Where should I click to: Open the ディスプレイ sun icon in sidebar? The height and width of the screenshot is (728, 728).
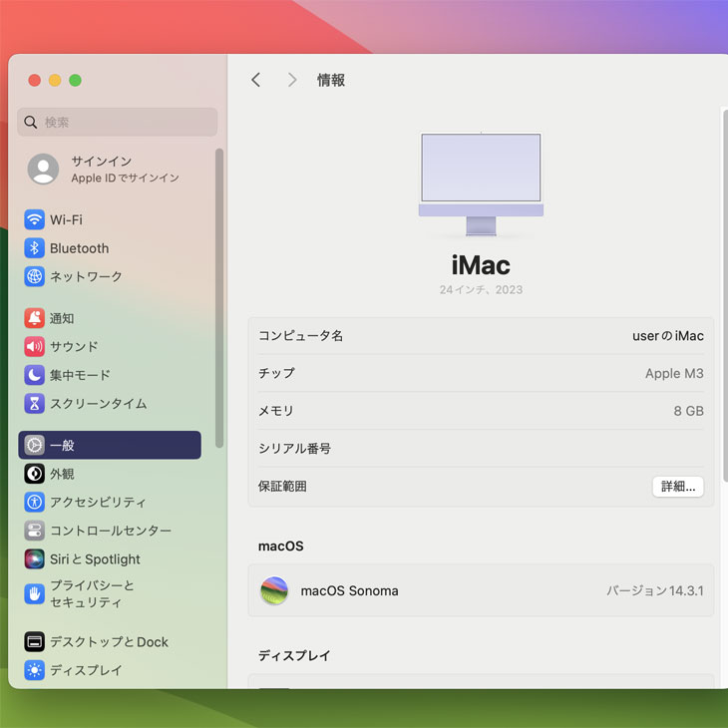[x=34, y=670]
